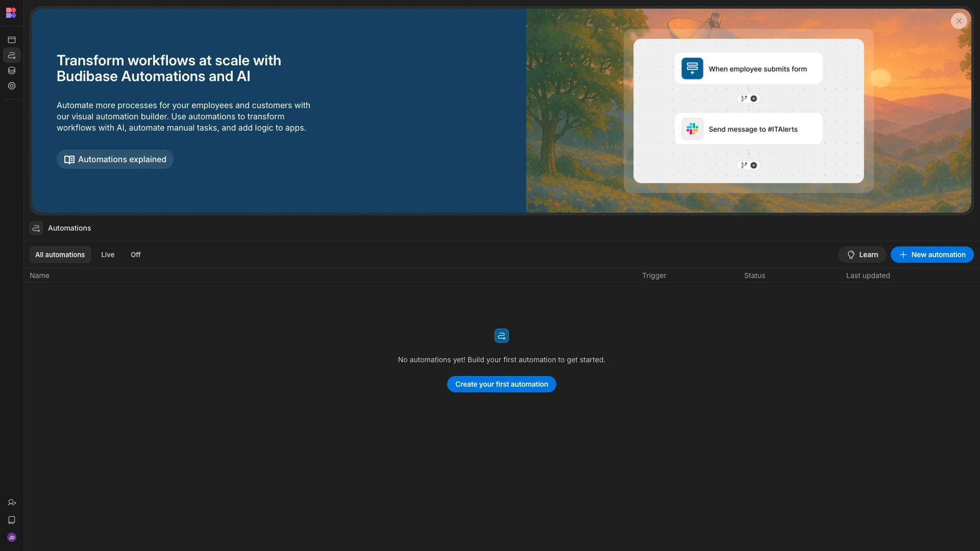Click the Slack icon in preview card
This screenshot has width=980, height=551.
pos(692,129)
